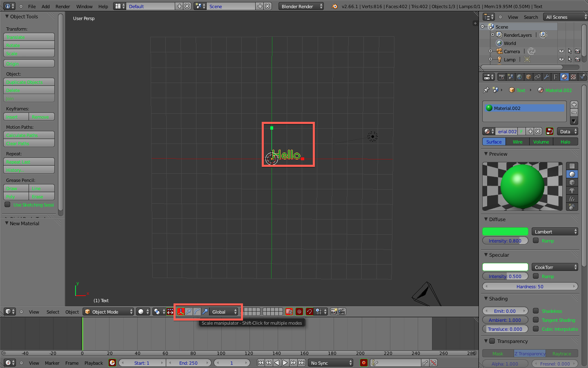
Task: Open the Lambert diffuse shader dropdown
Action: pos(555,231)
